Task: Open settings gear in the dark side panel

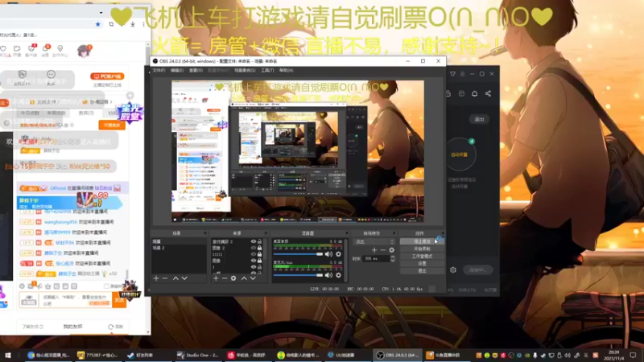Action: click(453, 270)
